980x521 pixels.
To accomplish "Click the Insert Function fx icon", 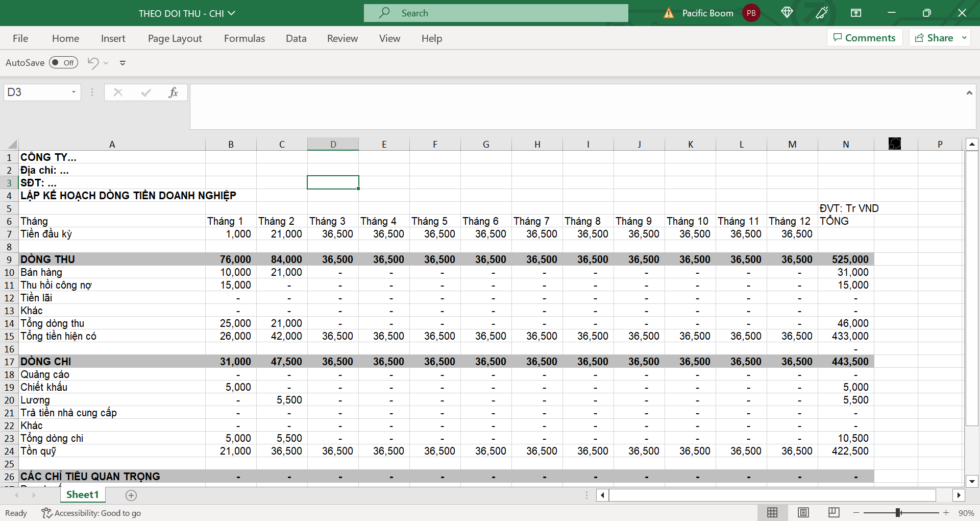I will [x=173, y=92].
